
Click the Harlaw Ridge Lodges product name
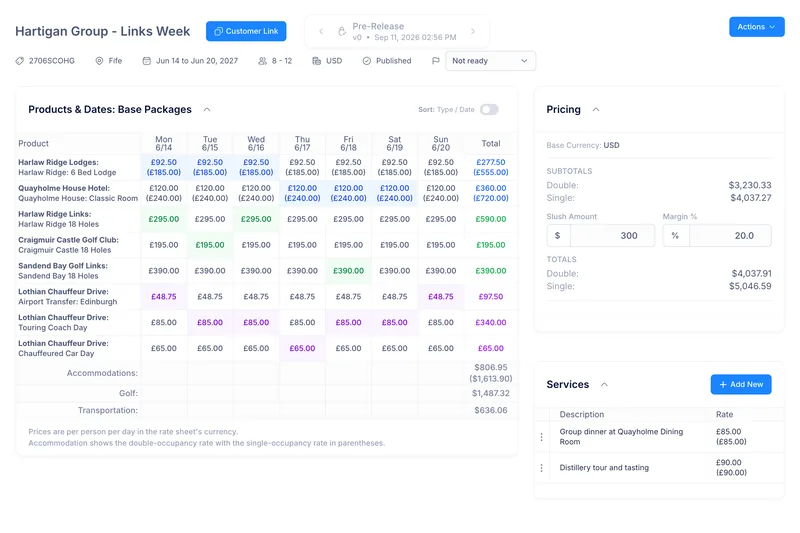(58, 162)
